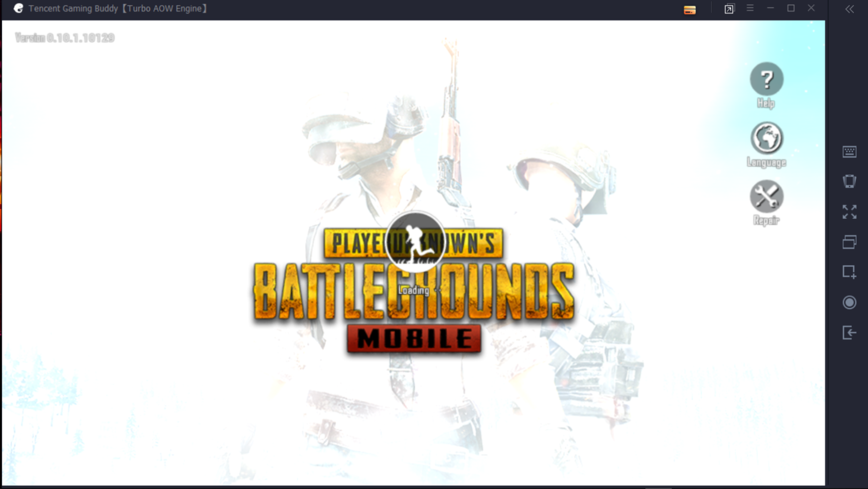Open the keyboard mapping icon in sidebar
Image resolution: width=868 pixels, height=489 pixels.
[x=849, y=152]
